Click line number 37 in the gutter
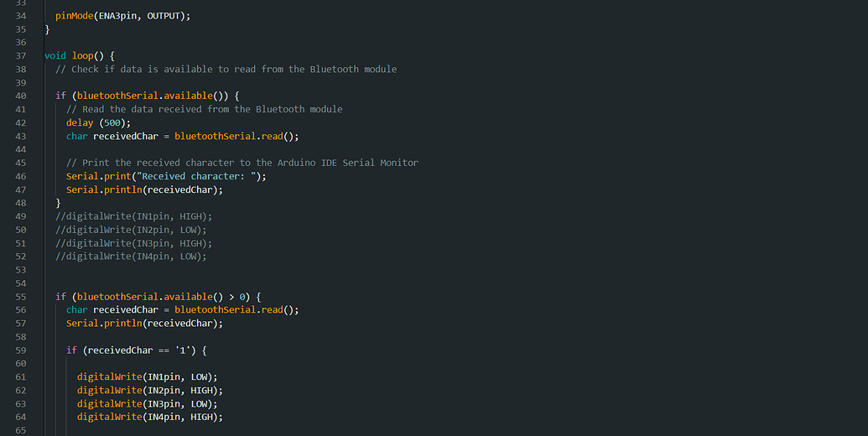 coord(21,55)
